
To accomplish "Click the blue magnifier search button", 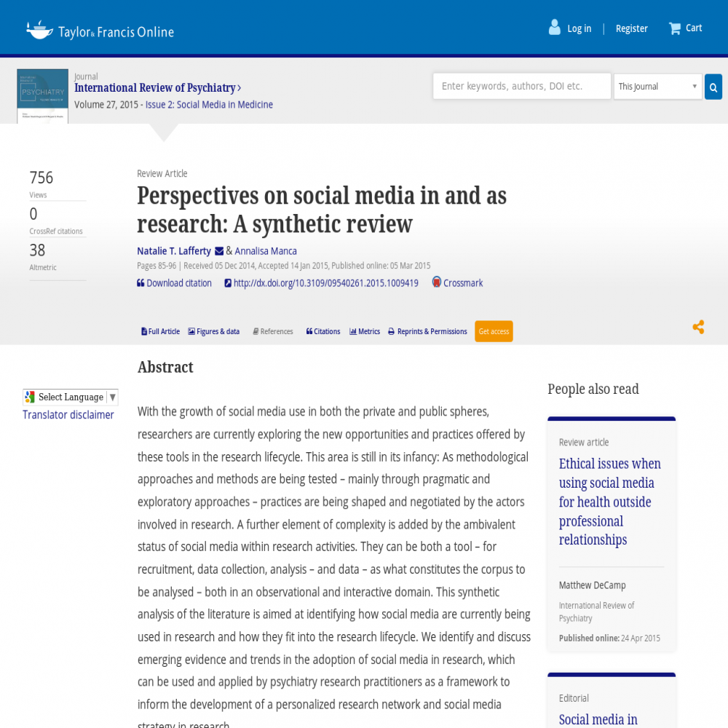I will tap(713, 87).
